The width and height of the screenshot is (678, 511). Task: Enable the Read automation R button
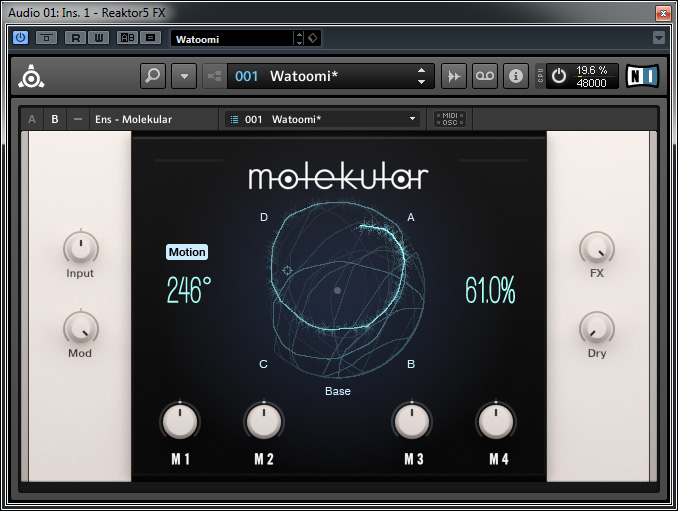(75, 38)
